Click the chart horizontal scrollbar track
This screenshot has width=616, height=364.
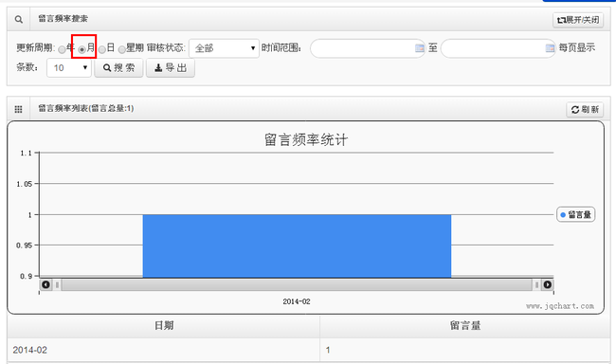297,284
